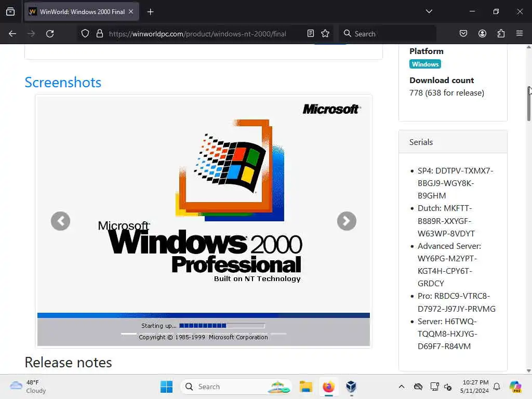The image size is (532, 399).
Task: Open File Explorer from the taskbar
Action: (305, 387)
